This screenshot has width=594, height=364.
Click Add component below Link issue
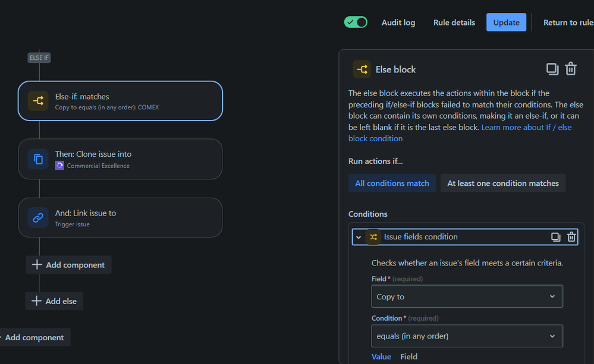(68, 264)
